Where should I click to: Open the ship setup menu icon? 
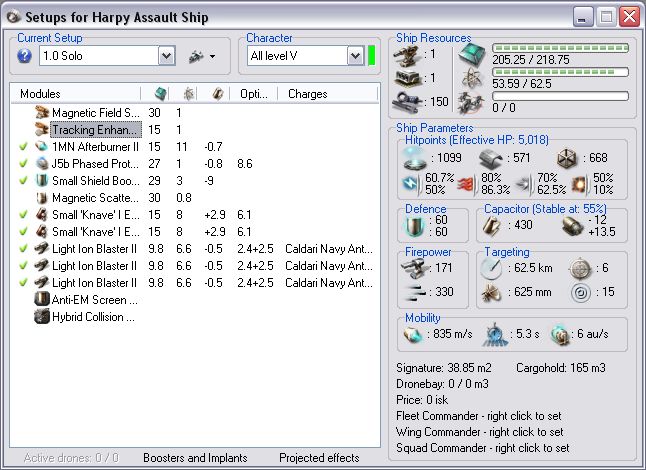coord(196,56)
